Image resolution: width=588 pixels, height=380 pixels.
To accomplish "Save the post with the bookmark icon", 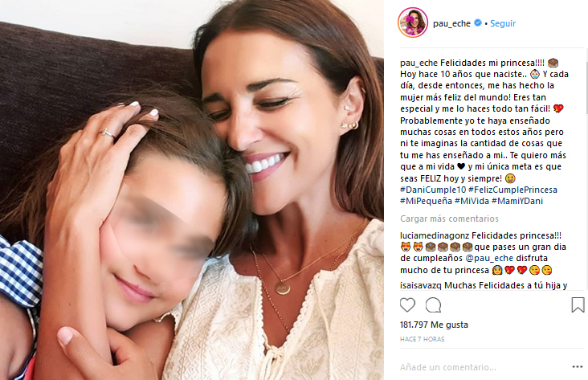I will 578,304.
